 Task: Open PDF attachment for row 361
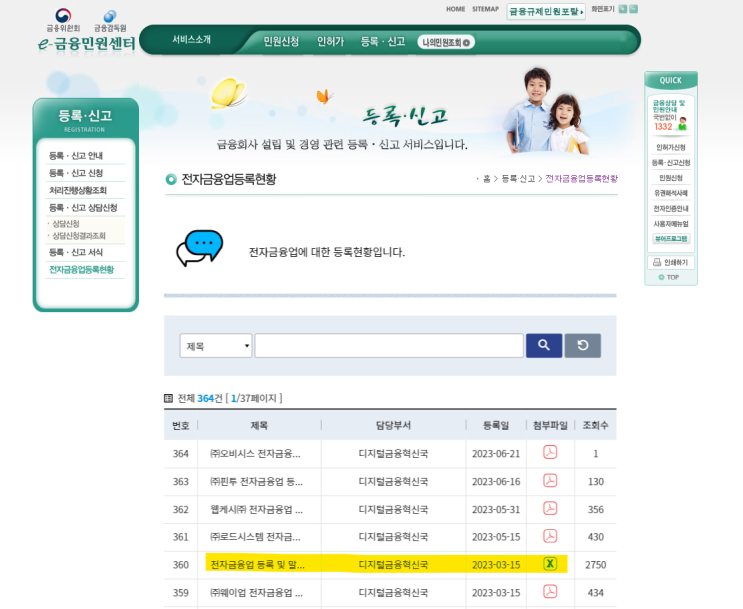click(550, 536)
